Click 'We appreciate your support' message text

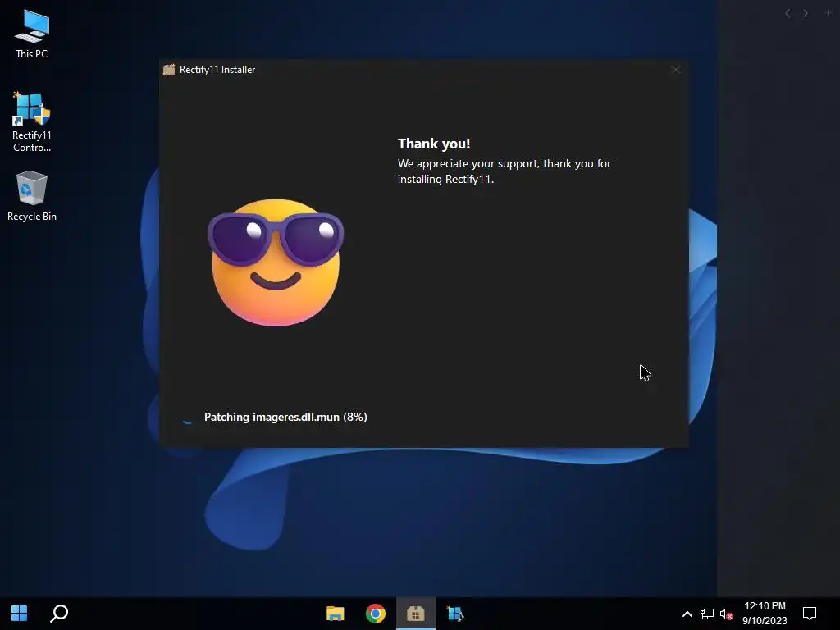(x=504, y=171)
